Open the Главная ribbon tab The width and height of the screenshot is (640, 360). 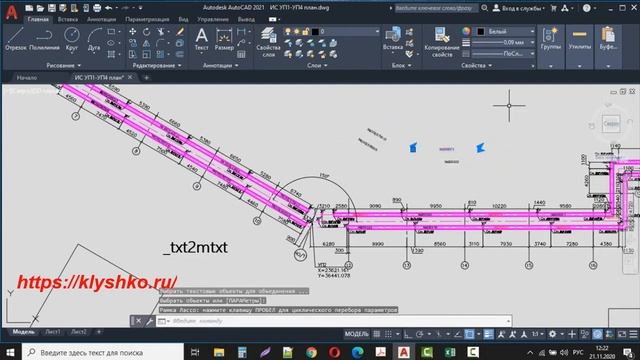click(x=38, y=19)
